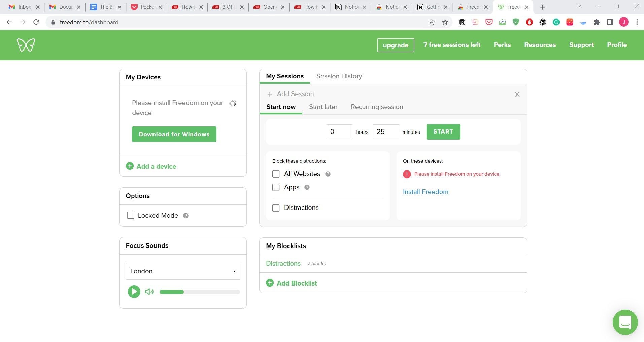Check the Distractions blocklist box
The width and height of the screenshot is (644, 342).
tap(276, 208)
